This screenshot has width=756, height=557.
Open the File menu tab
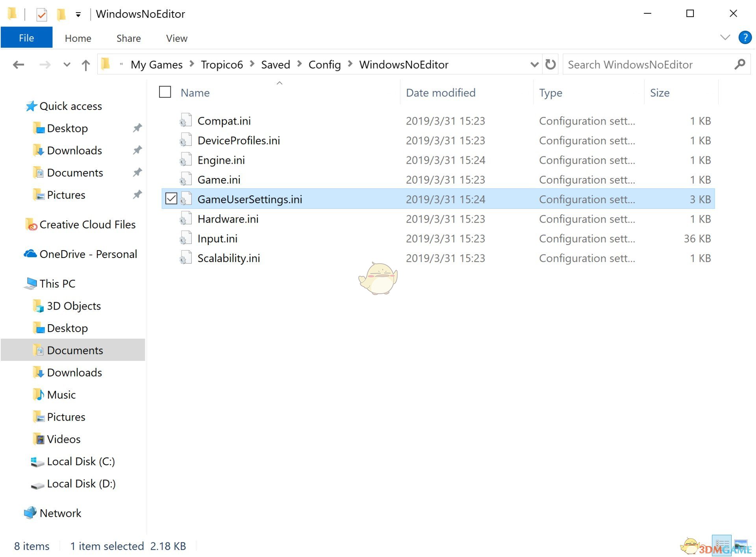coord(26,38)
